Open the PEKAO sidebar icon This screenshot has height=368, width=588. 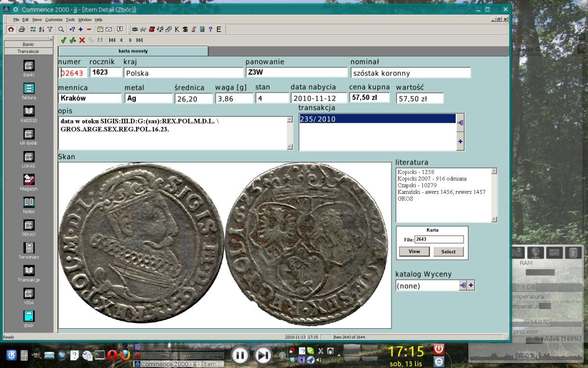coord(28,225)
